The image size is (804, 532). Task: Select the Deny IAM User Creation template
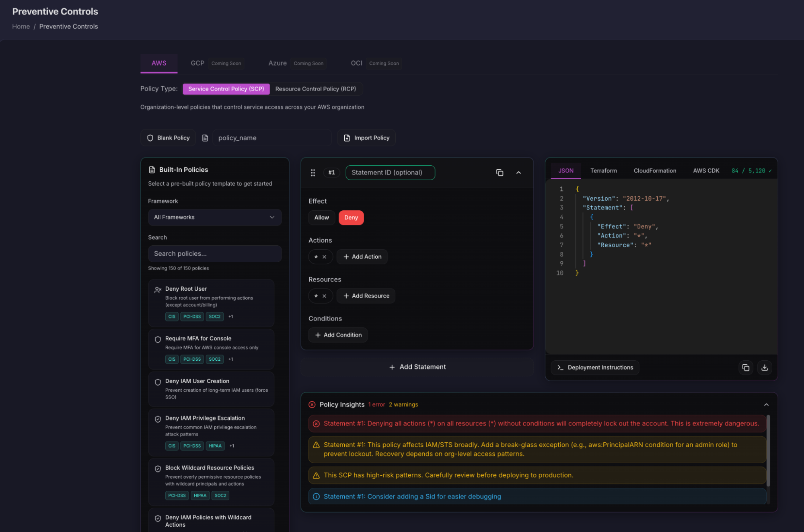tap(211, 389)
